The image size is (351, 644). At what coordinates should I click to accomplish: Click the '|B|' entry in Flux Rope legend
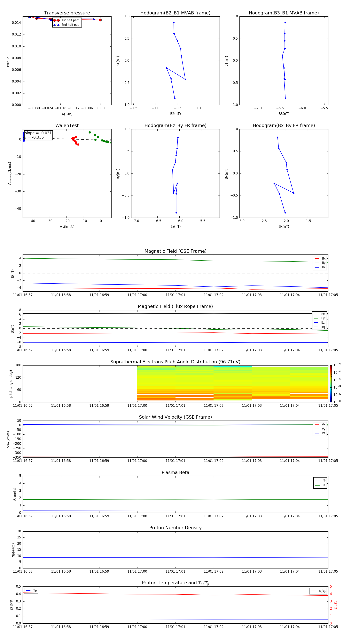tap(320, 327)
